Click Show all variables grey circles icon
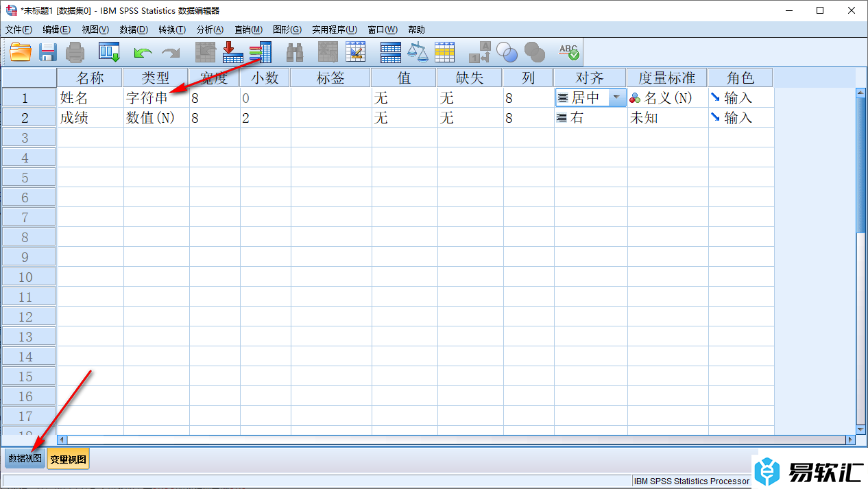 534,52
